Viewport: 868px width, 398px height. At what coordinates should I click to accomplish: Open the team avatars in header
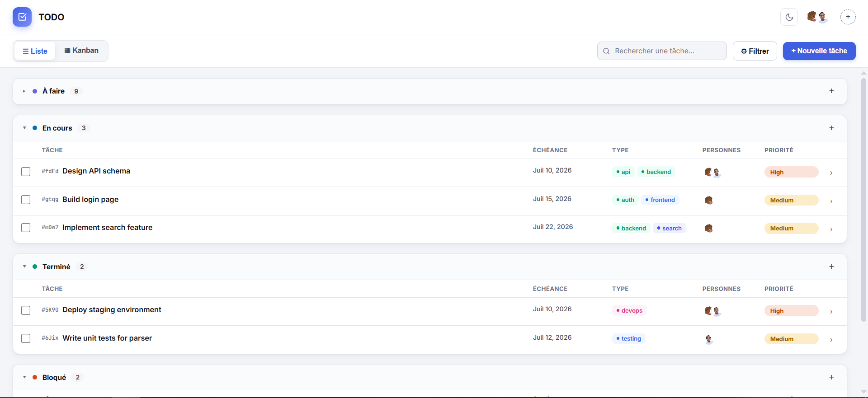[x=817, y=17]
